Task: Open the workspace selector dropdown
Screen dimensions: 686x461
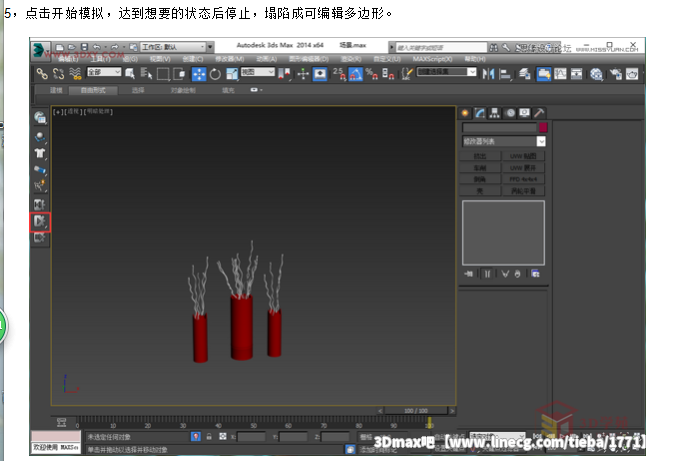Action: (175, 47)
